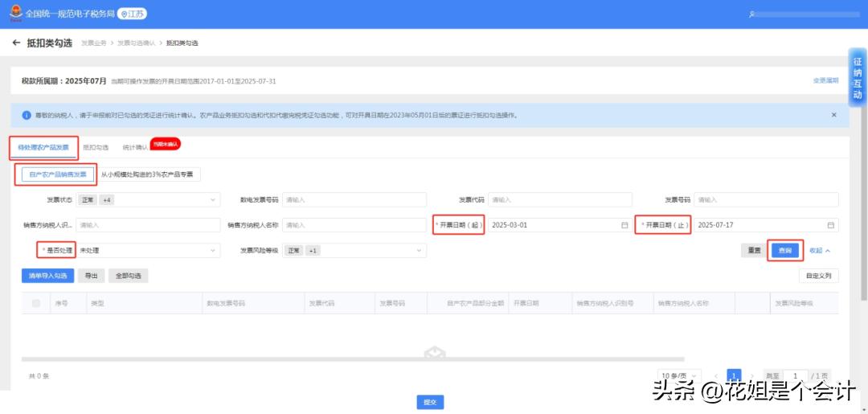Click the 发票代码 input field

[x=559, y=200]
